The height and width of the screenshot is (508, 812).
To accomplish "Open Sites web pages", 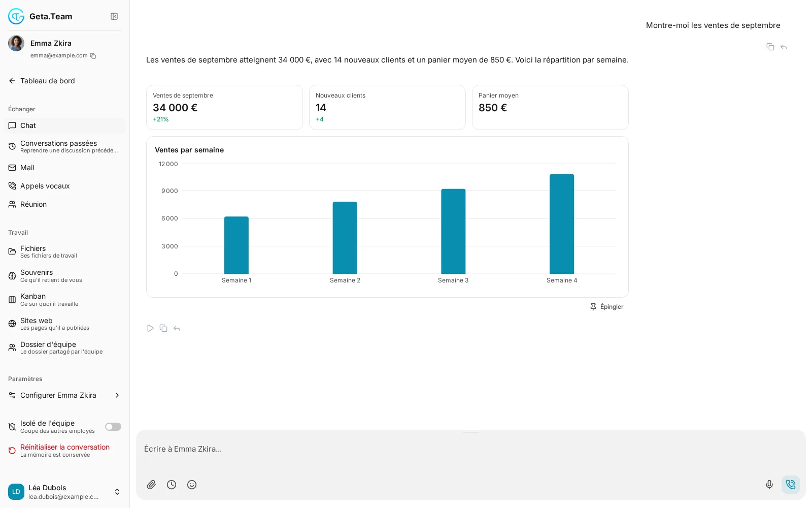I will [64, 324].
